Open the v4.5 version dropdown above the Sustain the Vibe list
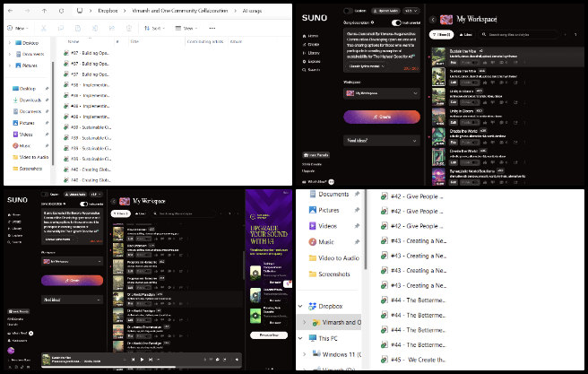The image size is (588, 374). (x=411, y=11)
